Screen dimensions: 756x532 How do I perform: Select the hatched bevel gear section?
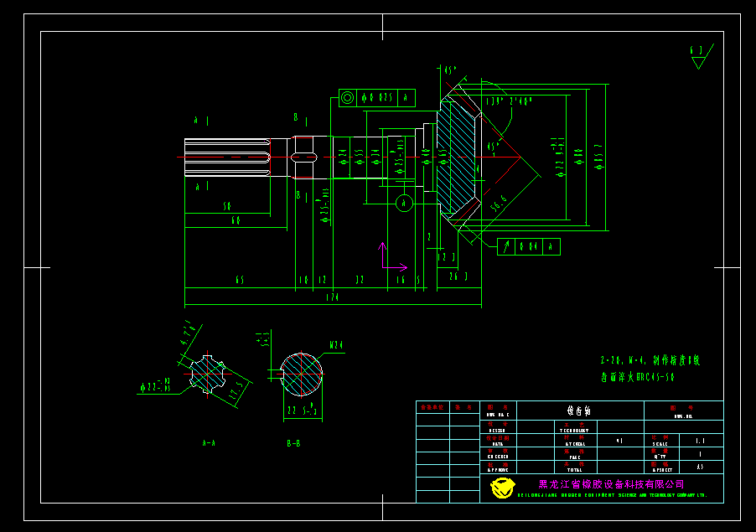tap(456, 158)
